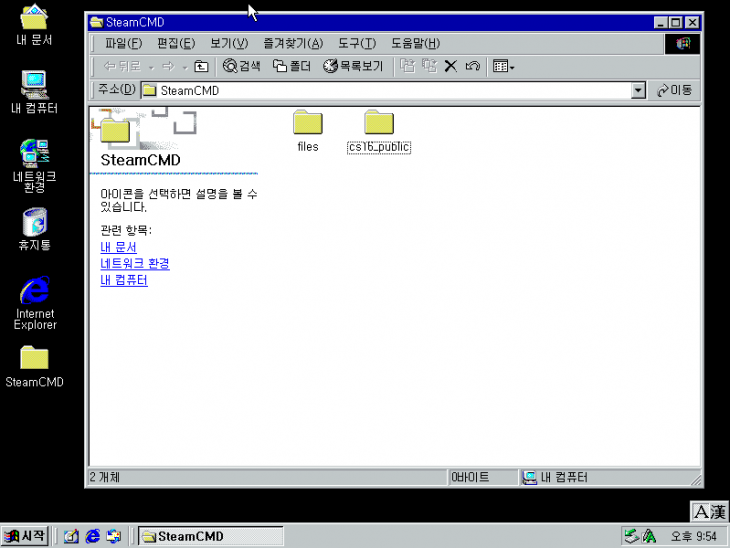Click the Windows logo throbber icon

pyautogui.click(x=683, y=44)
